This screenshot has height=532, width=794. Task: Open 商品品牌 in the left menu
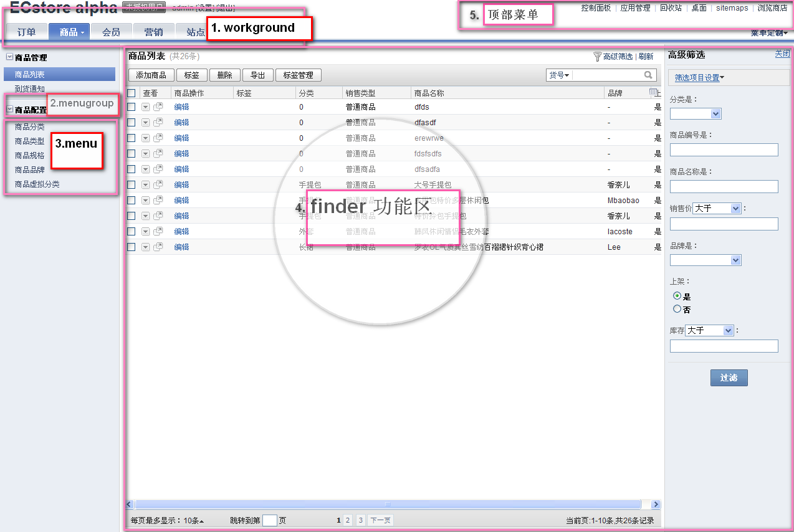[30, 169]
